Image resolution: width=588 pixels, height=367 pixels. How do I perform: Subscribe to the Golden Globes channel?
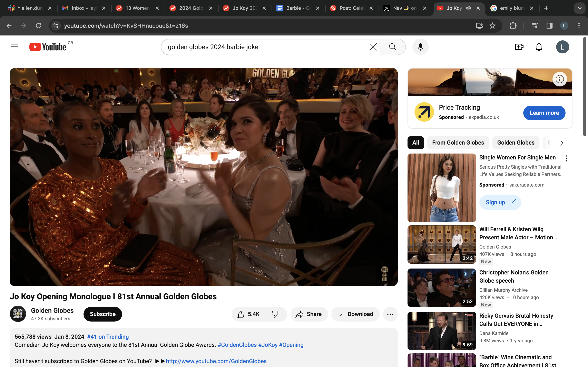click(102, 314)
